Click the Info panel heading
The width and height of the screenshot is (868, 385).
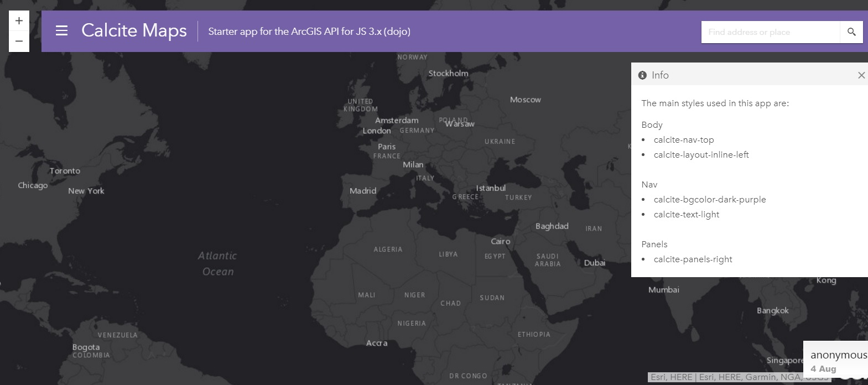coord(660,75)
